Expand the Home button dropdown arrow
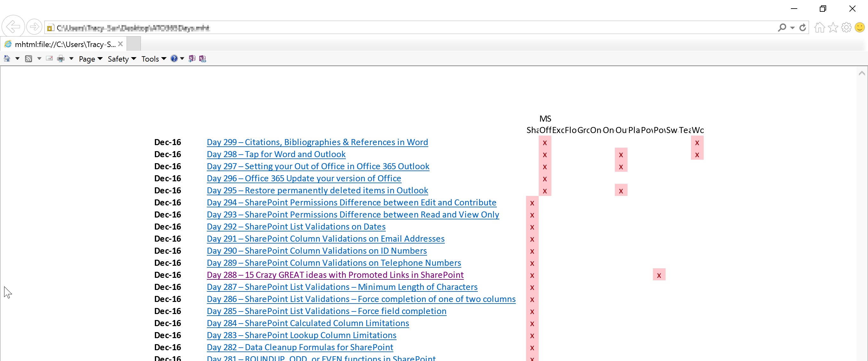The width and height of the screenshot is (868, 361). 17,59
